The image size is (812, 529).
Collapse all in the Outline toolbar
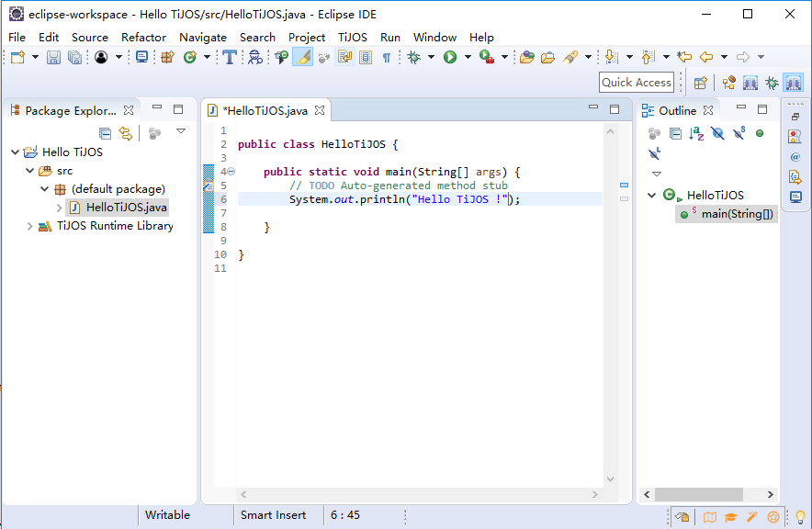pyautogui.click(x=676, y=133)
